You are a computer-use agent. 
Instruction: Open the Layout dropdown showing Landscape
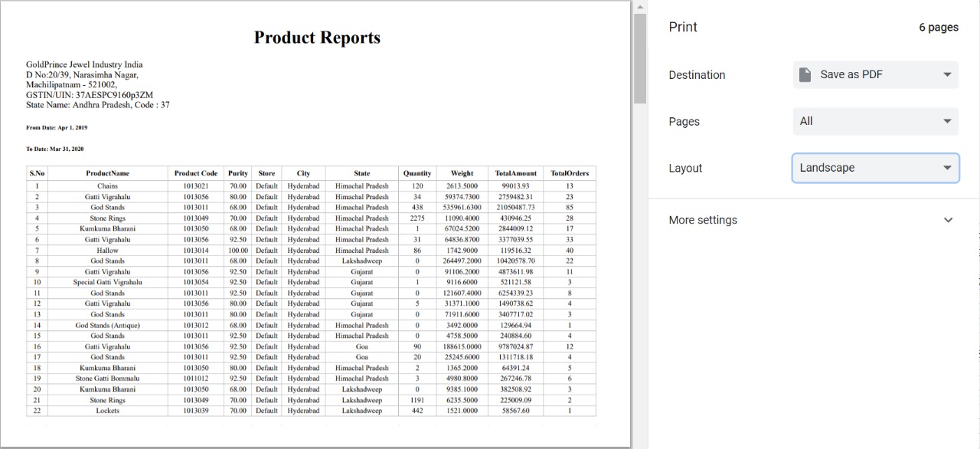click(875, 167)
